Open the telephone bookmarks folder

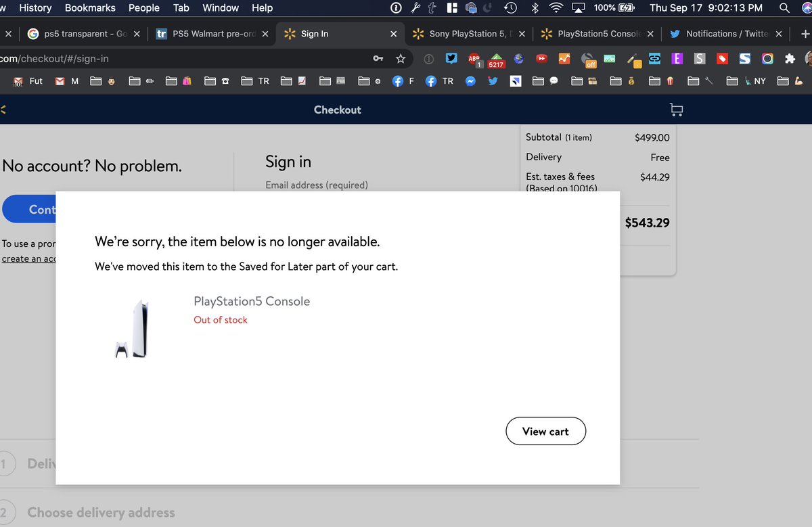[218, 81]
